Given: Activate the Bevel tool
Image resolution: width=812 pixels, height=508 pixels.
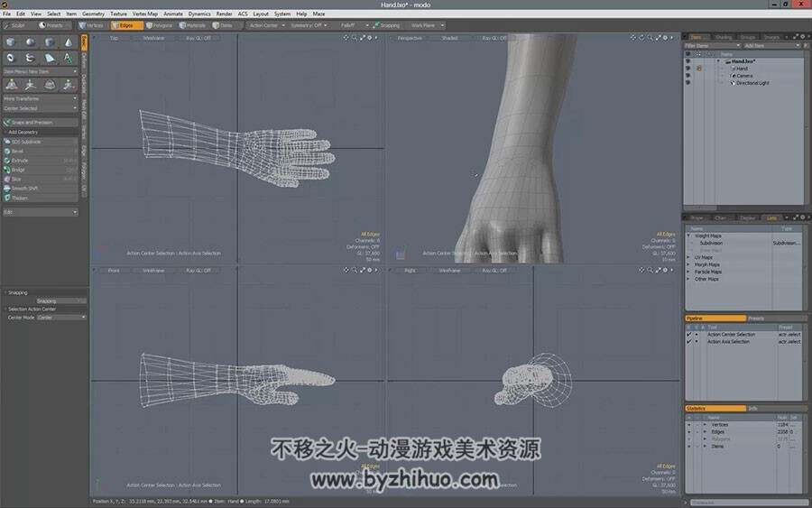Looking at the screenshot, I should click(x=41, y=151).
